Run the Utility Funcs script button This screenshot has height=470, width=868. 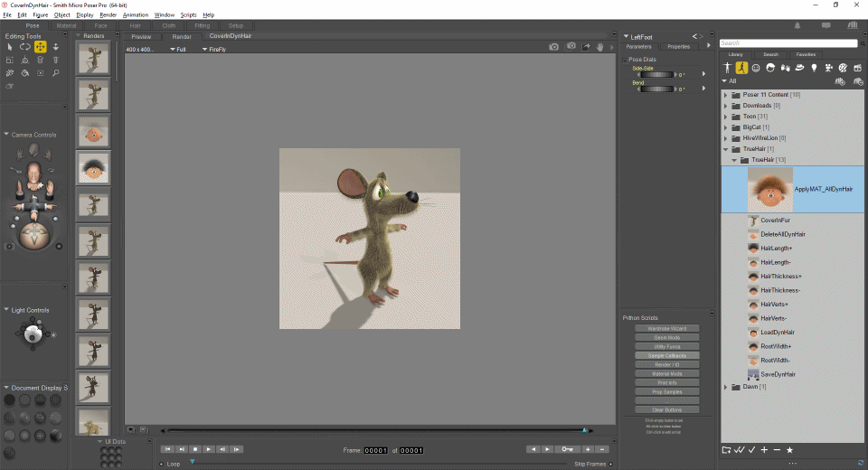pos(666,346)
